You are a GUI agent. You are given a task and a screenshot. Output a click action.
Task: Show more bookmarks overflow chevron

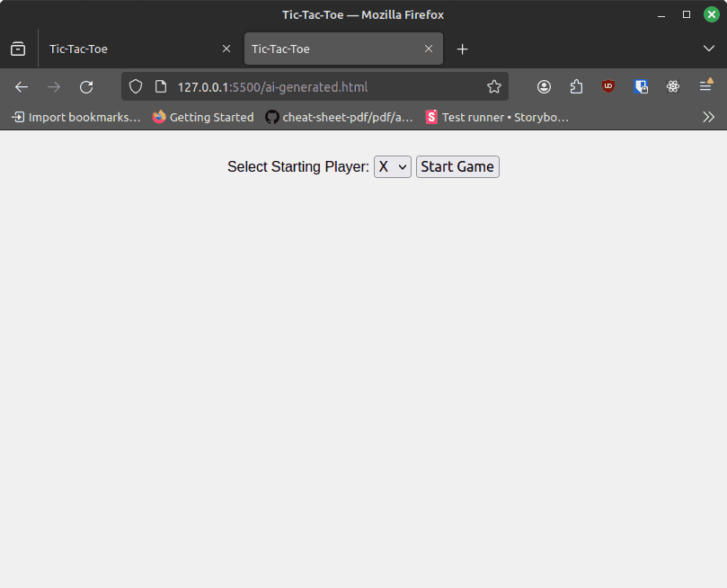coord(708,117)
